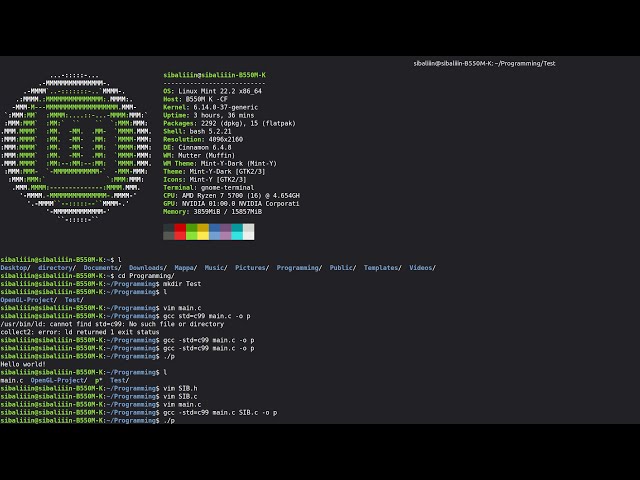Select the Videos/ directory name

pos(422,268)
